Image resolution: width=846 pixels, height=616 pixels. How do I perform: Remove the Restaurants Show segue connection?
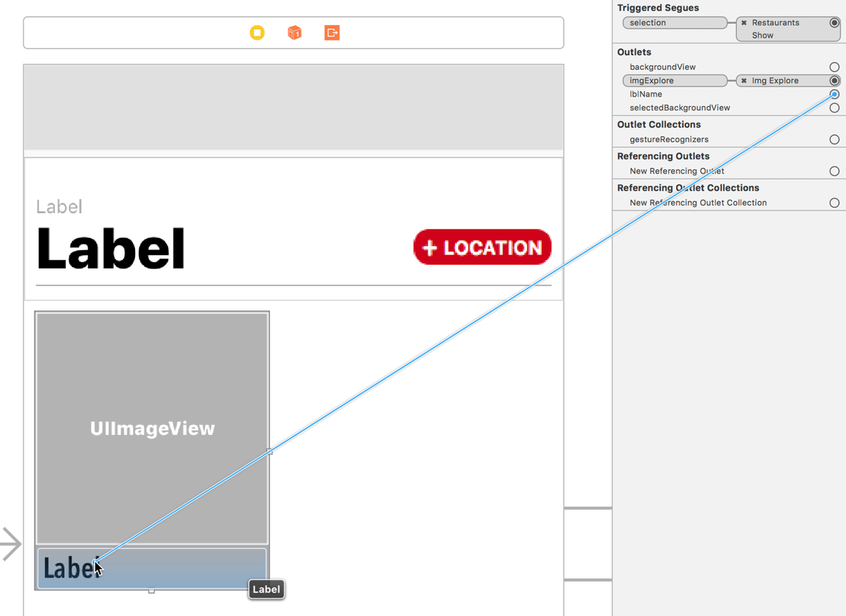tap(744, 23)
